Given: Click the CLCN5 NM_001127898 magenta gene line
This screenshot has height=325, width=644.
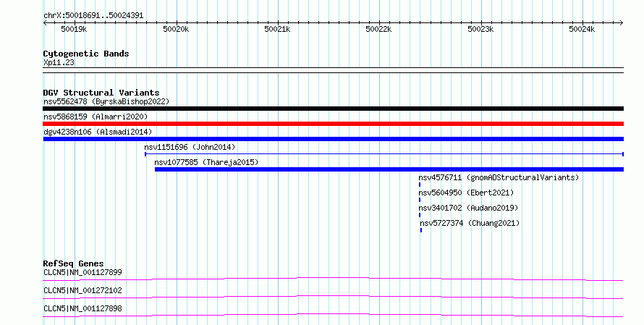Looking at the screenshot, I should click(333, 315).
